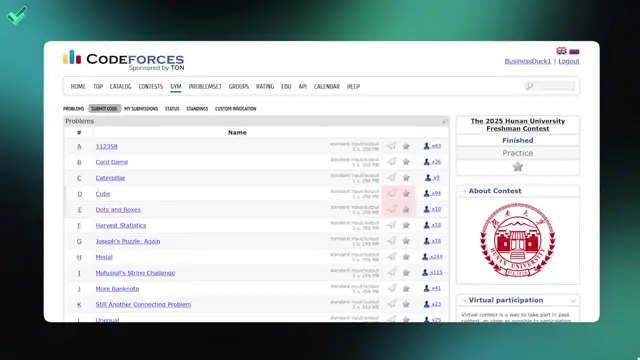
Task: Click the Hunan University emblem image
Action: pyautogui.click(x=518, y=240)
